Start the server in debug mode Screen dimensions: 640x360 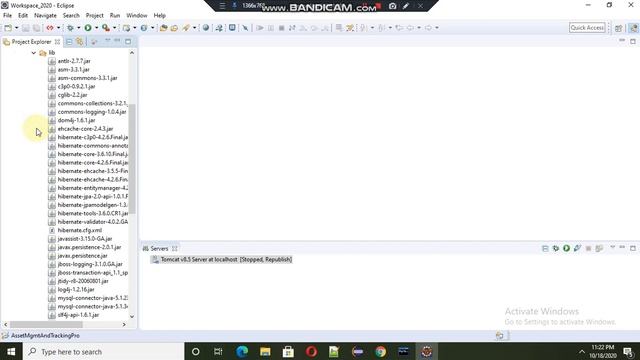tap(556, 248)
